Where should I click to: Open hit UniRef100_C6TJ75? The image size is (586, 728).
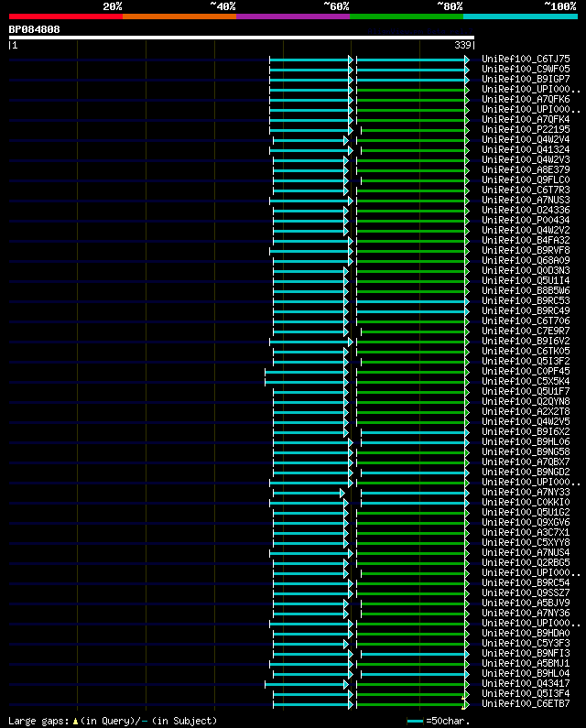click(x=526, y=59)
